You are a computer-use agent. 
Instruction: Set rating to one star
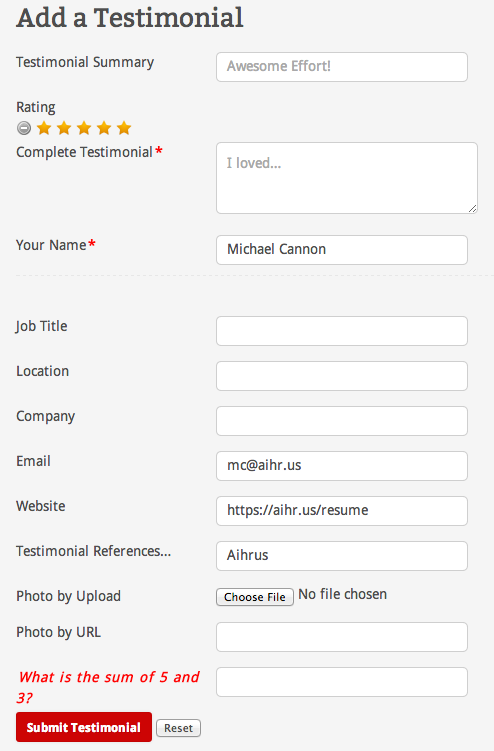[x=44, y=128]
